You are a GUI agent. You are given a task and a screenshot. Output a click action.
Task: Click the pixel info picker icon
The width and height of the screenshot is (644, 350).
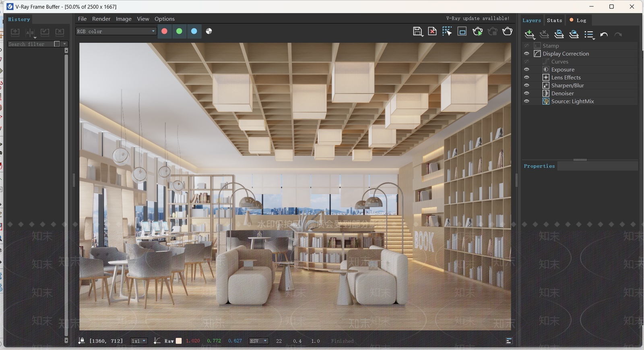(x=157, y=341)
